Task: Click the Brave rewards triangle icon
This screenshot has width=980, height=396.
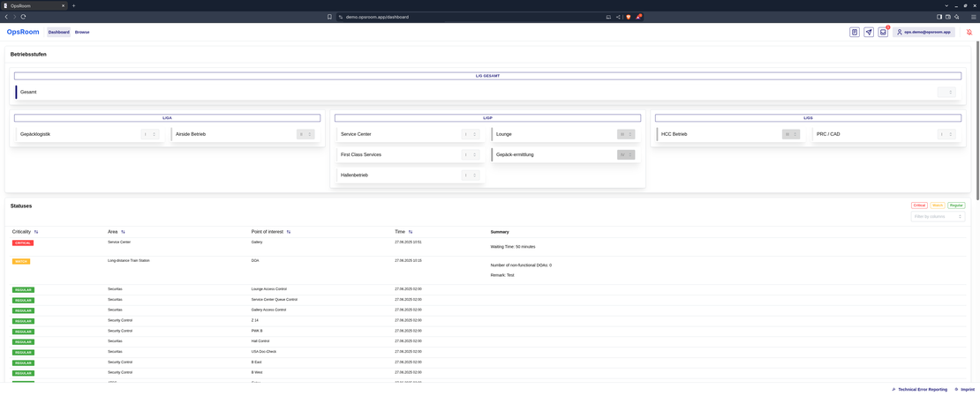Action: [638, 17]
